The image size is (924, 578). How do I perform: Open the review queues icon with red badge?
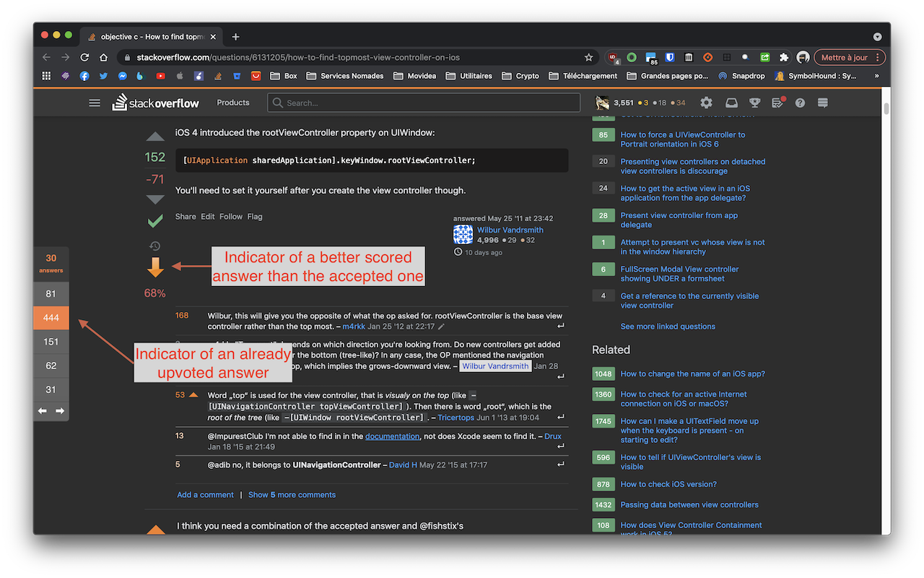pyautogui.click(x=777, y=103)
